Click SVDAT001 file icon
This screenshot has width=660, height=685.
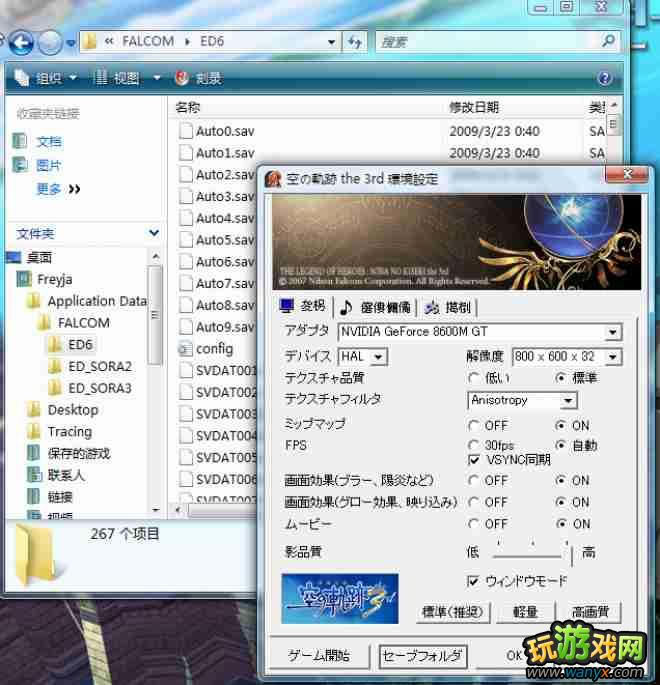point(186,370)
